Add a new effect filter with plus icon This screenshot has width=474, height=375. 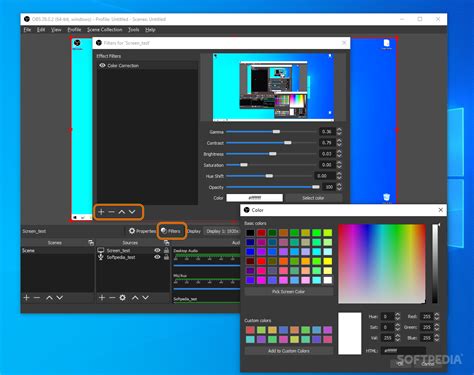pyautogui.click(x=101, y=212)
